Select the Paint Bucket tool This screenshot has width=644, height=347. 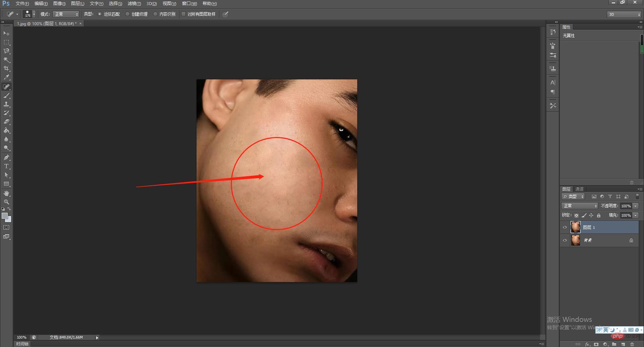pyautogui.click(x=6, y=130)
